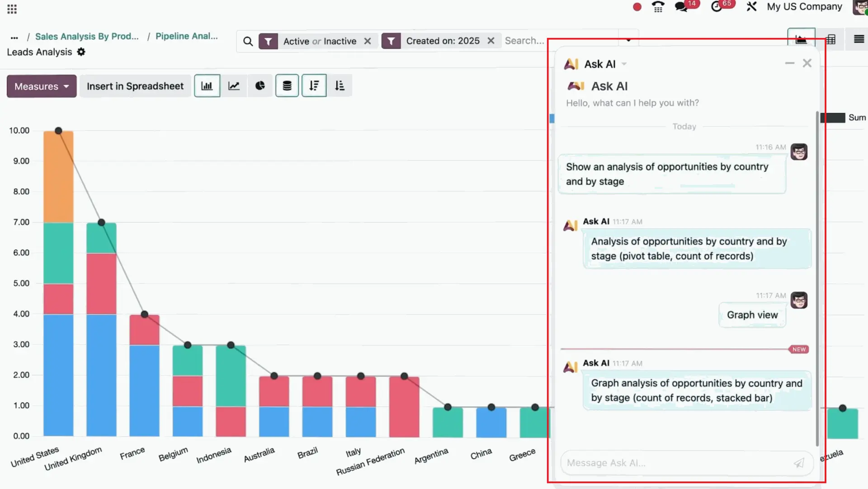
Task: Click the Sum legend color swatch
Action: pos(834,118)
